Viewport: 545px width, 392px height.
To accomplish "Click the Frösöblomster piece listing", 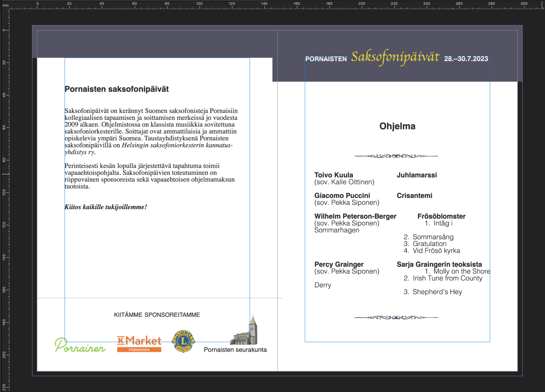I will point(442,216).
